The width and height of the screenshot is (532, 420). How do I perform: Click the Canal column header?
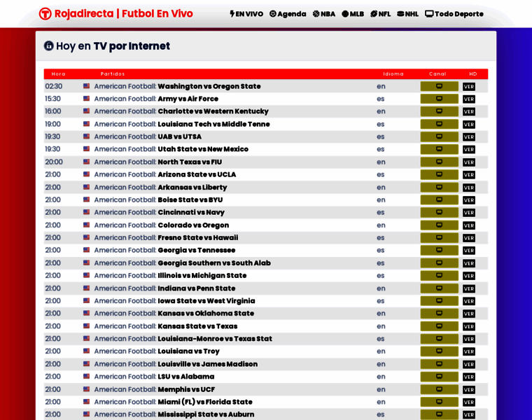(437, 74)
